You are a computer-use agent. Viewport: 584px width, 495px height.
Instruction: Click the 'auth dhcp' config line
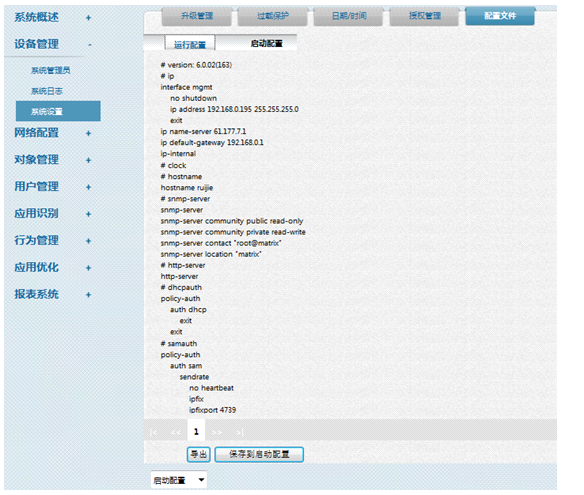(188, 310)
